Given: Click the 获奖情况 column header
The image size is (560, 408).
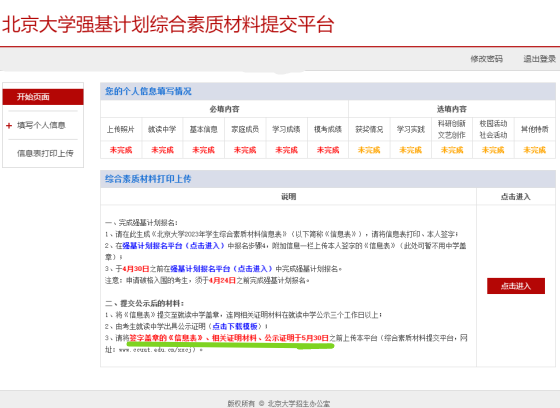Looking at the screenshot, I should tap(369, 129).
